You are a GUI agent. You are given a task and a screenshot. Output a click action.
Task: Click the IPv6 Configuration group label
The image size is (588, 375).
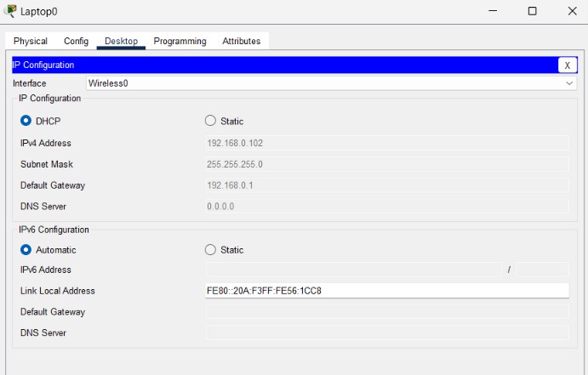coord(54,230)
